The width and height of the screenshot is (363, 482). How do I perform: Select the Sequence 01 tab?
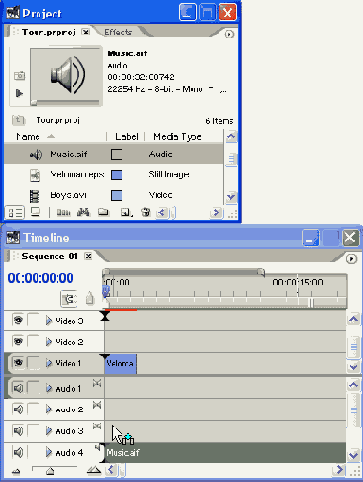point(49,256)
